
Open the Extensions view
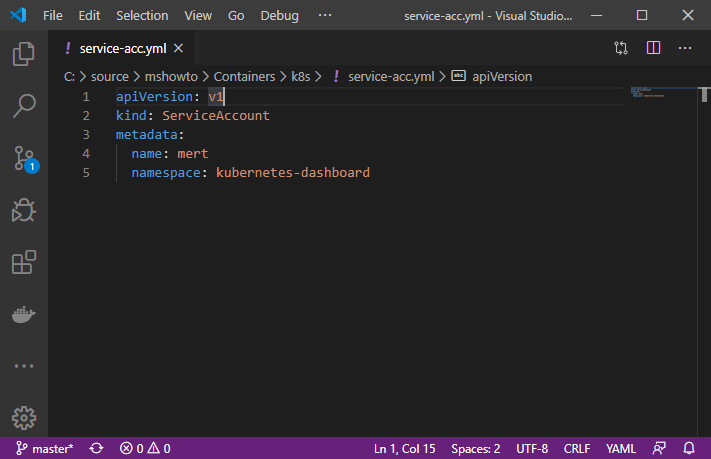pos(24,262)
